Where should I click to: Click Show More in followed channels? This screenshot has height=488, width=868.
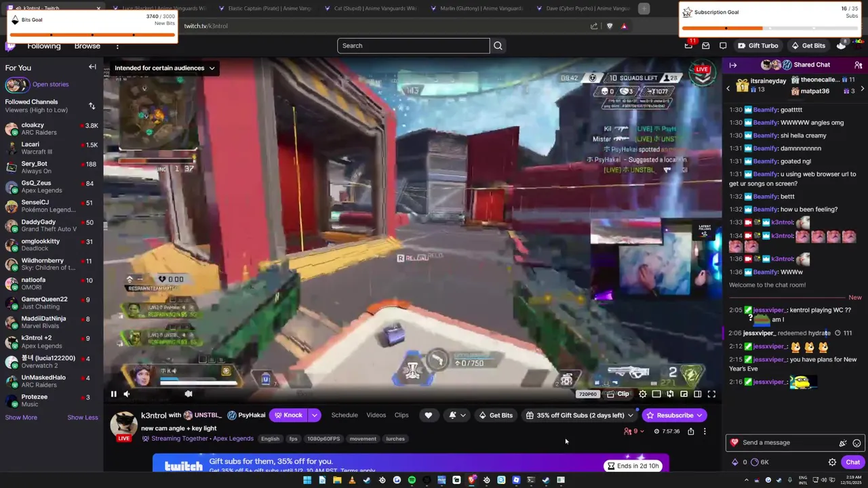pos(21,418)
